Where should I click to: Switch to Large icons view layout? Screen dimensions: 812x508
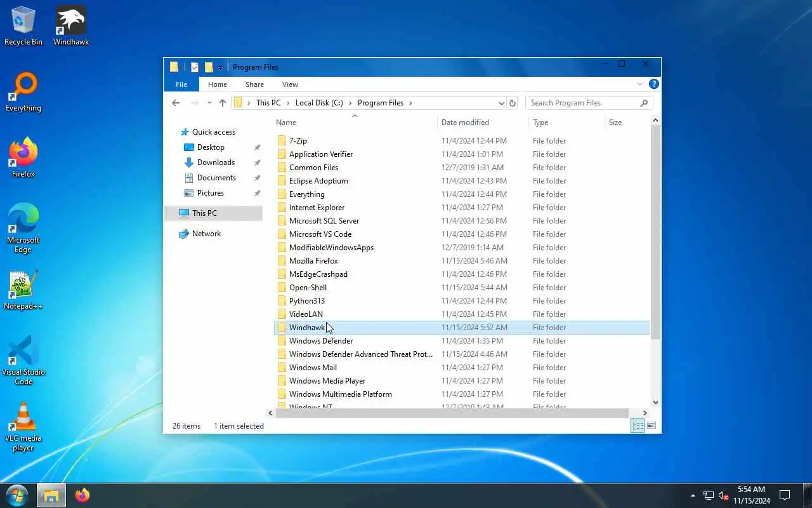652,426
